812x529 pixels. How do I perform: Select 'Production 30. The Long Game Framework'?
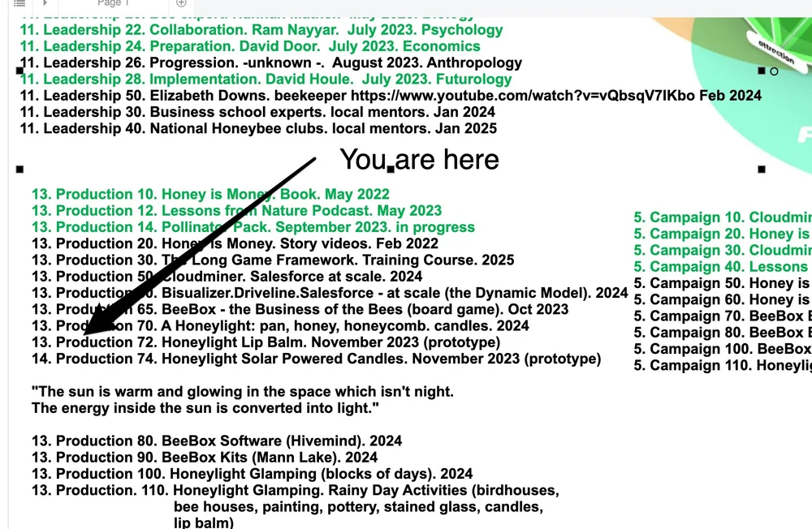(x=273, y=260)
